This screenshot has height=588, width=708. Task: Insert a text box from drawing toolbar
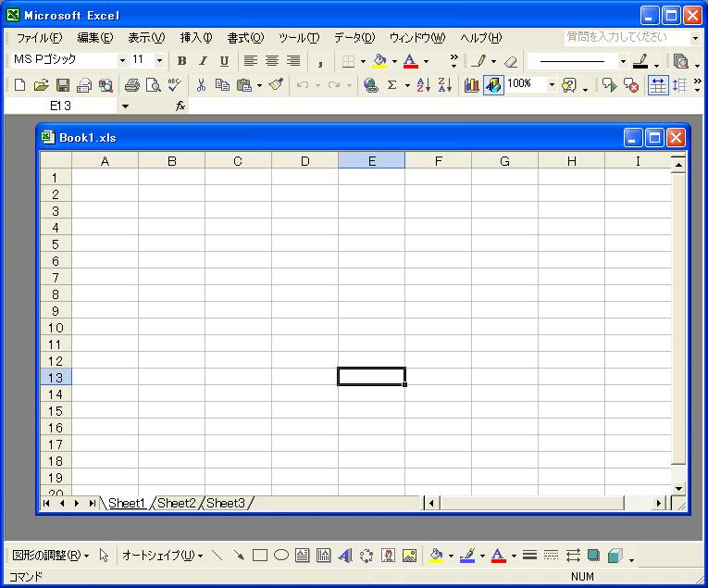pos(302,555)
